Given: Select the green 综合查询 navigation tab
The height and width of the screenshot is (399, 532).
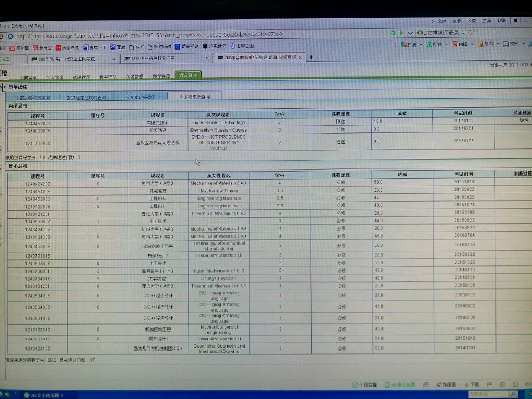Looking at the screenshot, I should 188,74.
